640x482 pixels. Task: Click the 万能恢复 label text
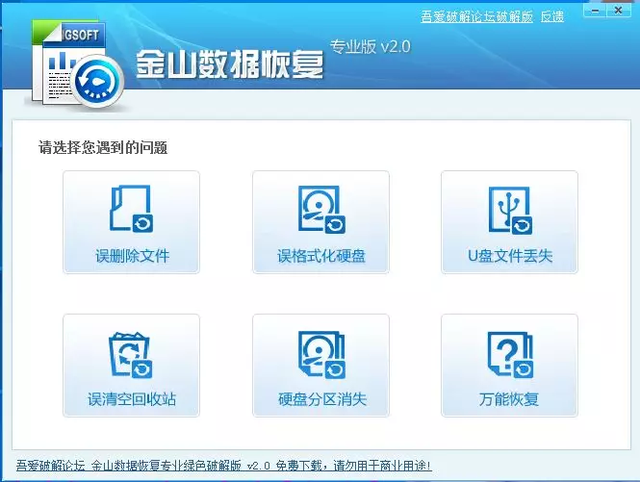(509, 399)
